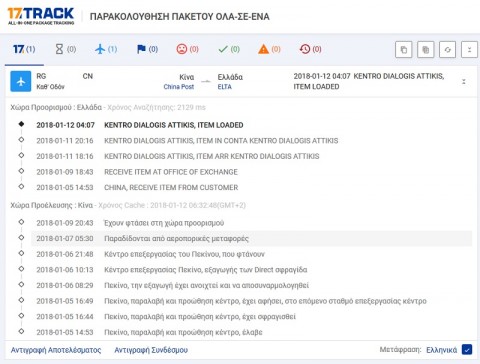Screen dimensions: 480x364
Task: Filter by the blue flag pickup status
Action: coord(147,49)
